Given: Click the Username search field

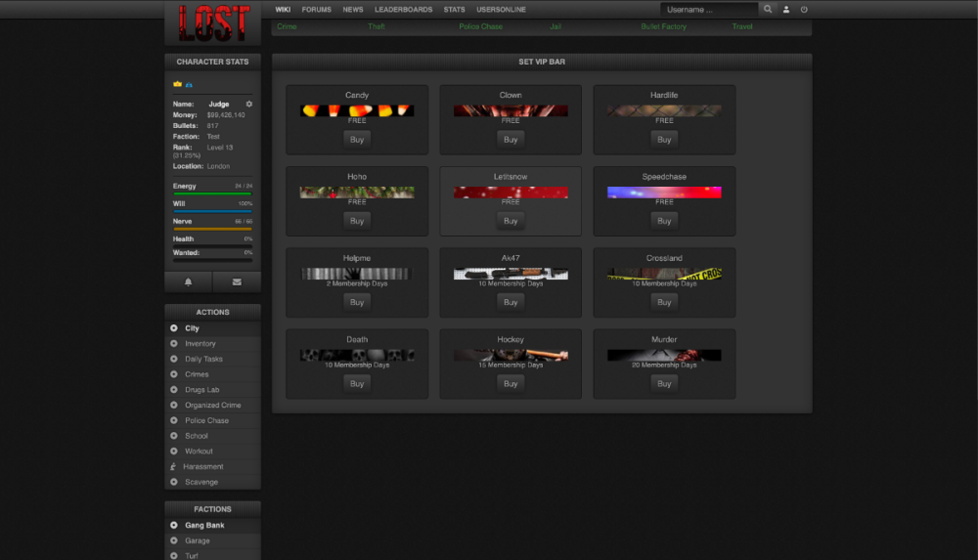Looking at the screenshot, I should 709,9.
